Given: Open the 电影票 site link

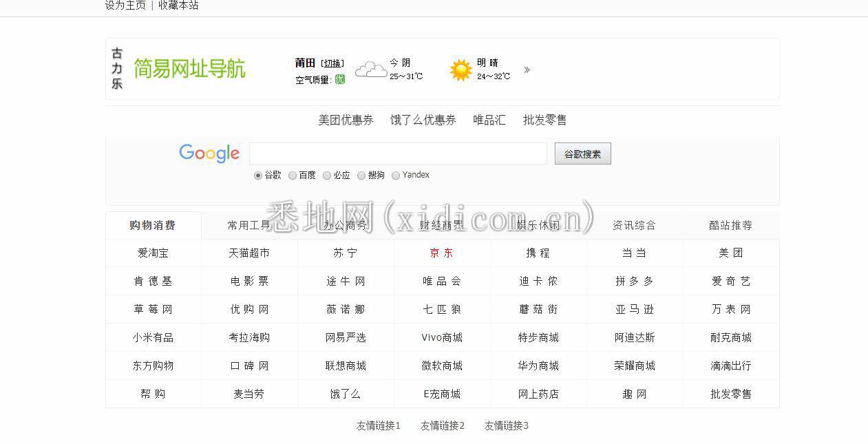Looking at the screenshot, I should tap(249, 282).
